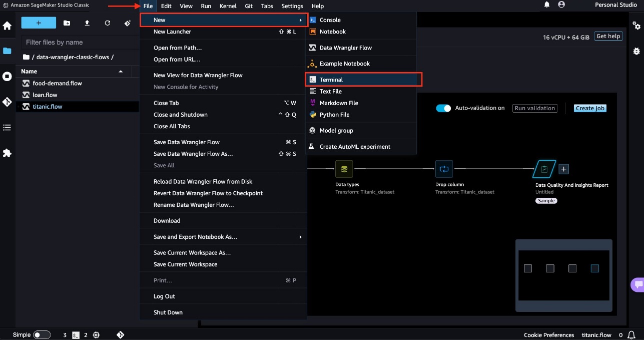The height and width of the screenshot is (340, 644).
Task: Expand Save and Export Notebook As submenu
Action: [x=223, y=237]
